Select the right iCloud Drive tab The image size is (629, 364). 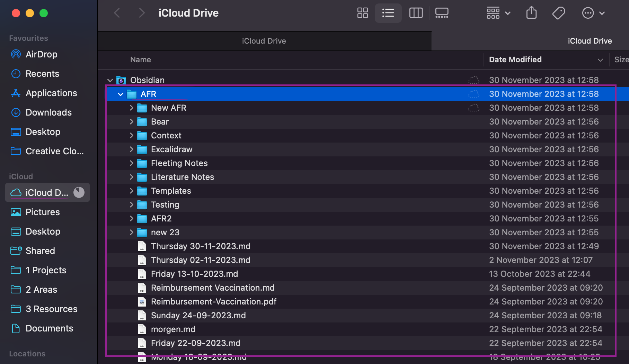click(x=590, y=41)
